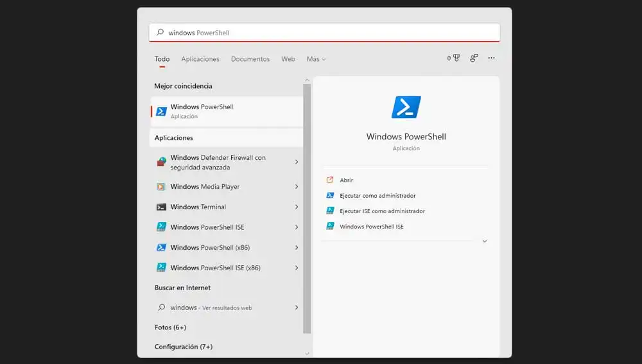Choose Ejecutar ISE como administrador
Image resolution: width=642 pixels, height=364 pixels.
click(x=383, y=211)
